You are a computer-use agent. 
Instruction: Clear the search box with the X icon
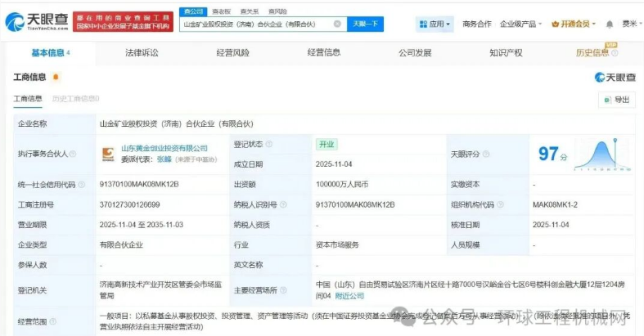pos(337,25)
